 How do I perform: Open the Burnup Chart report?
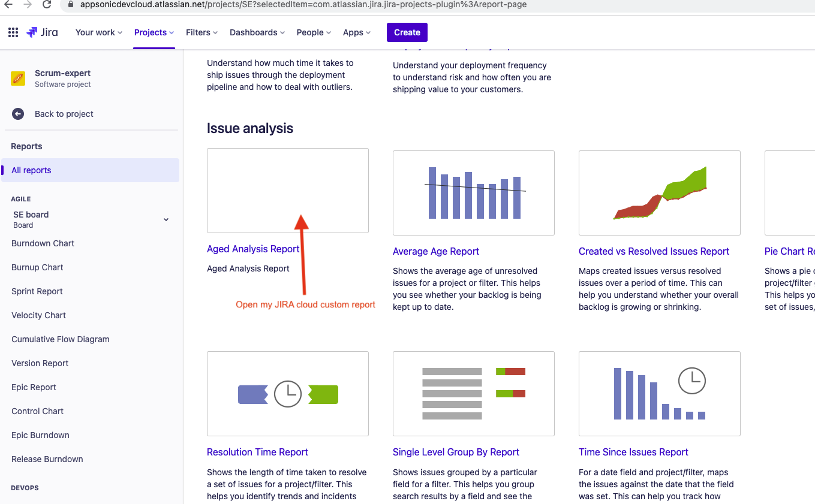click(x=37, y=267)
